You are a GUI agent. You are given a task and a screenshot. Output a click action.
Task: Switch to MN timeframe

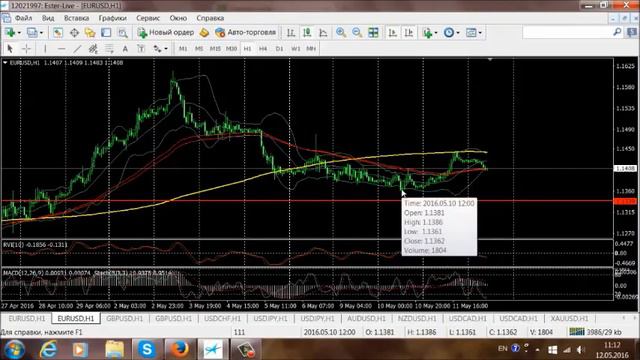[311, 49]
